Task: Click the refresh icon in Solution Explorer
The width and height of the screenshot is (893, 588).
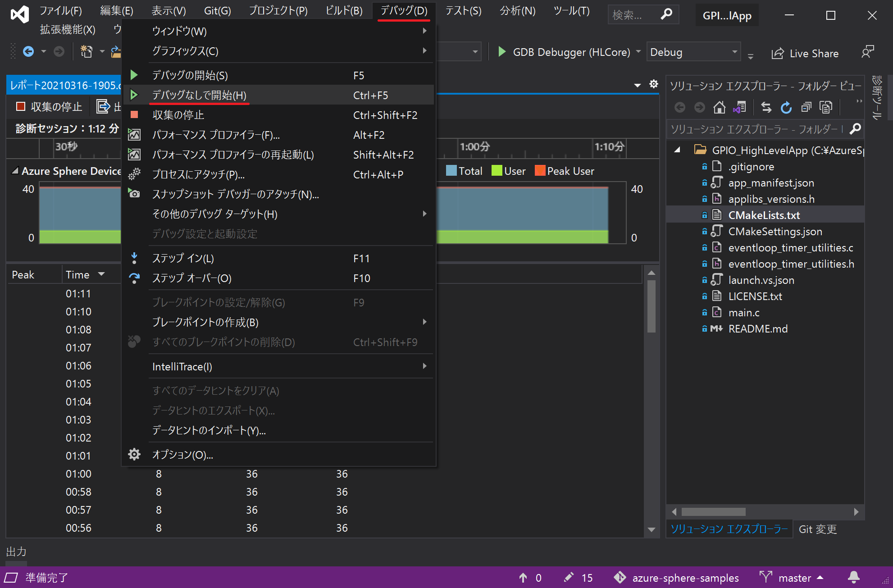Action: 786,107
